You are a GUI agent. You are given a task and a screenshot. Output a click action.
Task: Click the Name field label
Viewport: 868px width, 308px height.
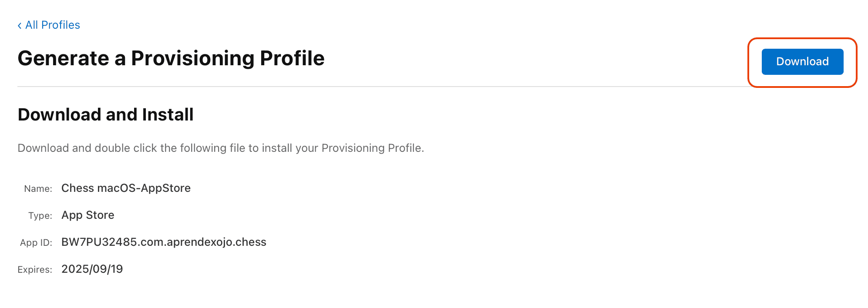pos(38,188)
